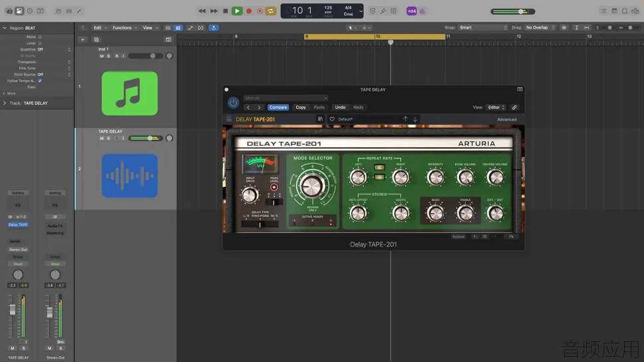The image size is (644, 362).
Task: Select the green Inst 1 track icon
Action: click(129, 93)
